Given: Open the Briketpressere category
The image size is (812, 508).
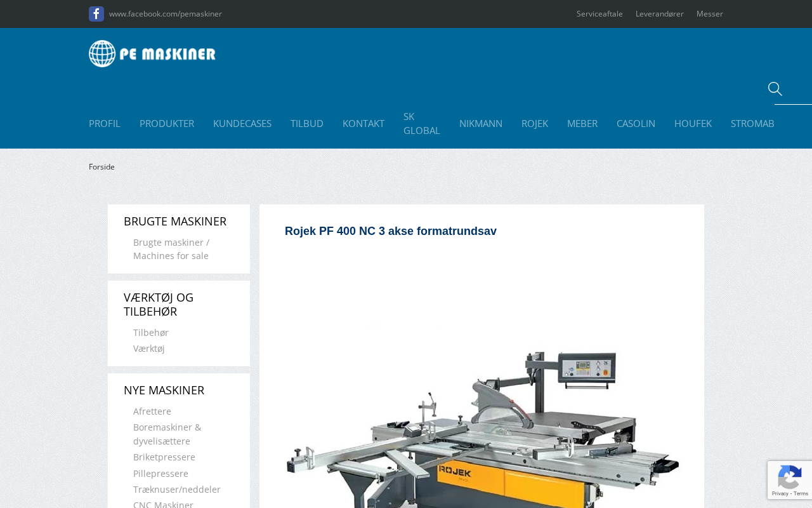Looking at the screenshot, I should pos(164,457).
